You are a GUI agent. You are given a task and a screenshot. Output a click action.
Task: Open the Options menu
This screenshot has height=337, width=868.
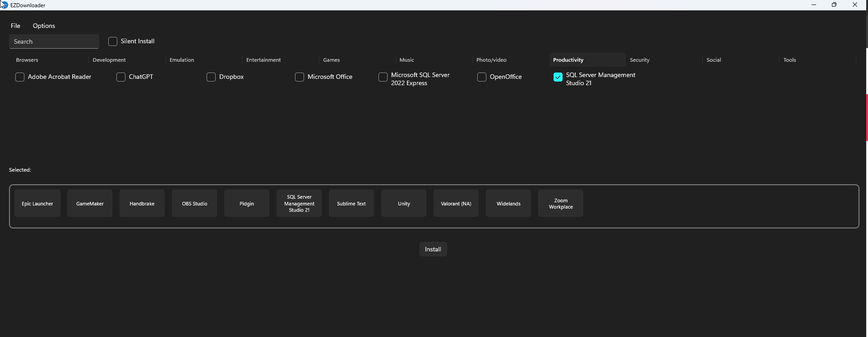(44, 26)
